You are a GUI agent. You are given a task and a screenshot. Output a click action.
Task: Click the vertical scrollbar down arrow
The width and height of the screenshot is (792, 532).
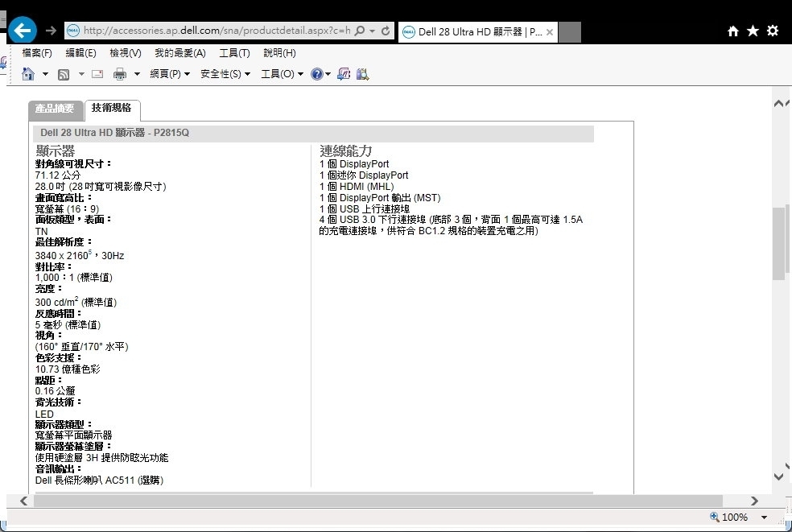coord(779,476)
